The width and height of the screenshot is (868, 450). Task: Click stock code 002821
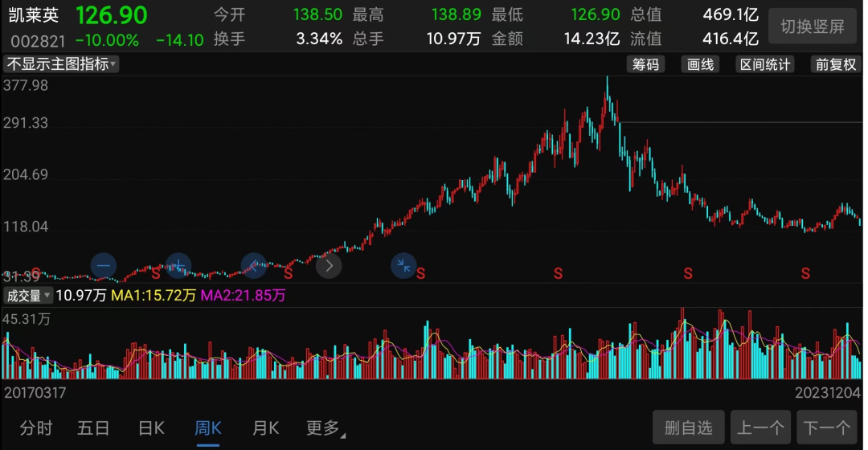point(38,41)
